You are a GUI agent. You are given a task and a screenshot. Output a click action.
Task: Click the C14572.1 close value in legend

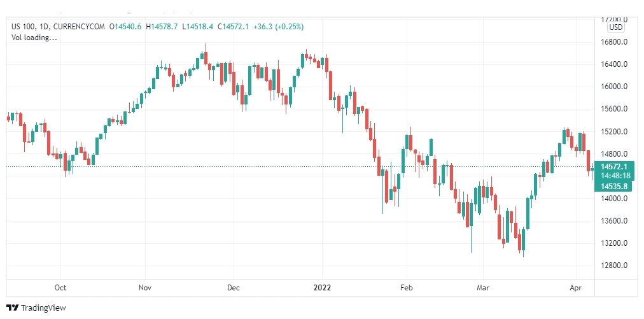(x=234, y=27)
